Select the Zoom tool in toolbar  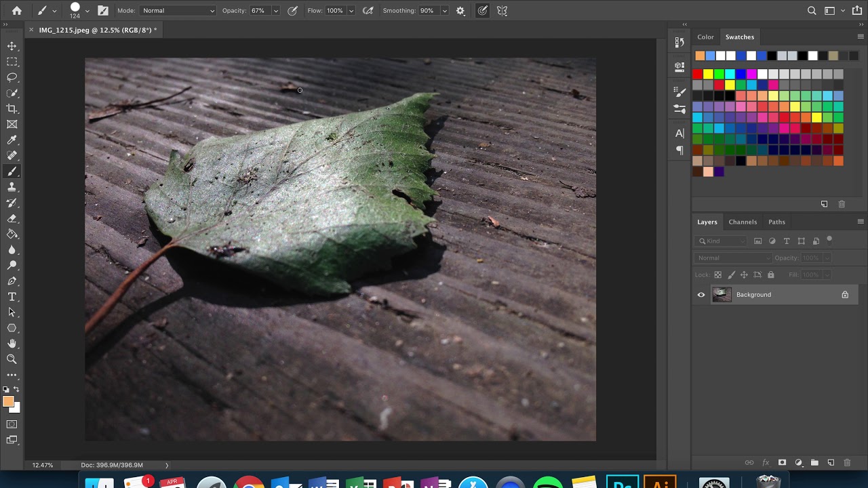click(x=12, y=359)
